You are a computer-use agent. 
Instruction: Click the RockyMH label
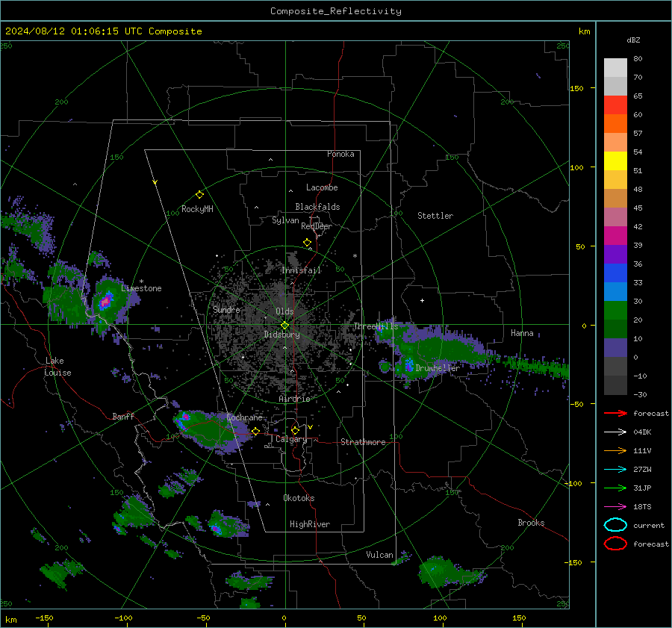click(197, 209)
